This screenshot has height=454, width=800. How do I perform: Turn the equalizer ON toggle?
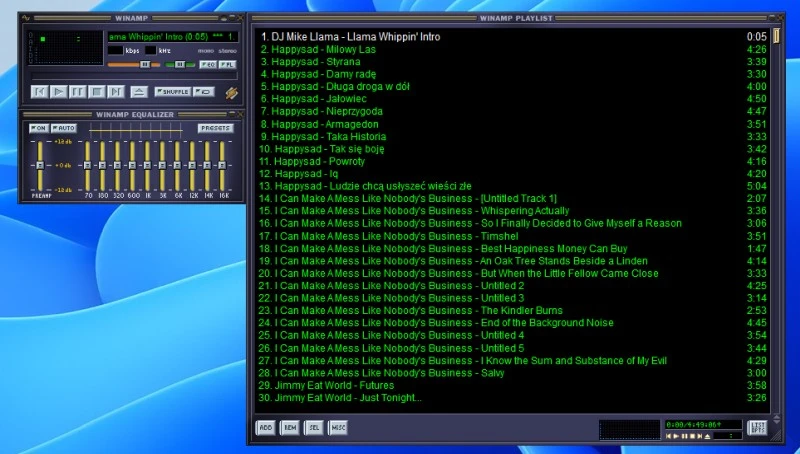point(39,128)
